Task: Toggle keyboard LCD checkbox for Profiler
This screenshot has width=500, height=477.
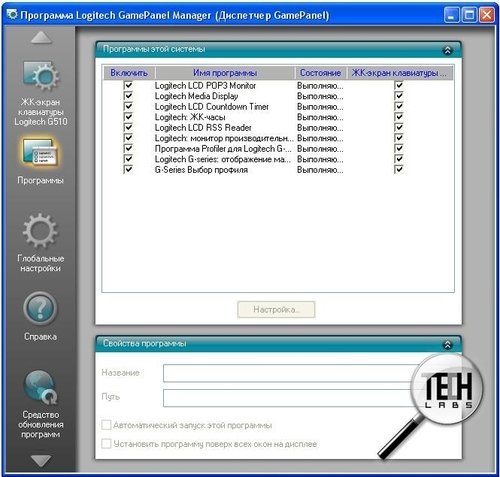Action: pos(399,148)
